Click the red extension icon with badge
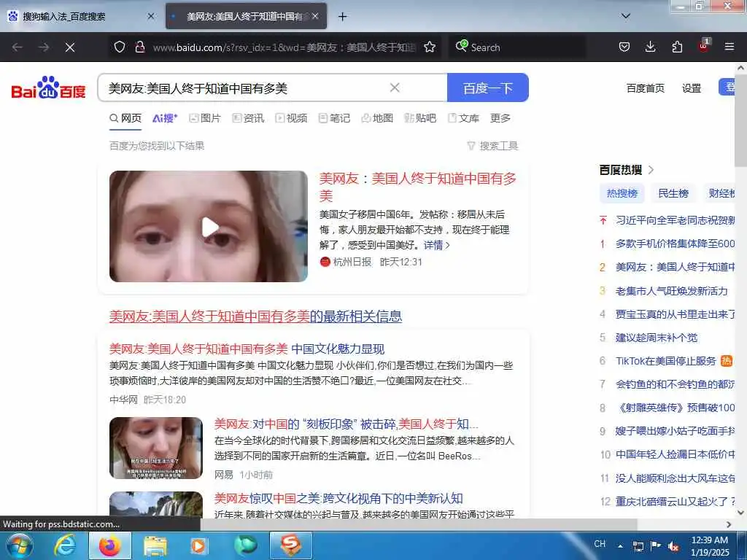747x560 pixels. [704, 46]
